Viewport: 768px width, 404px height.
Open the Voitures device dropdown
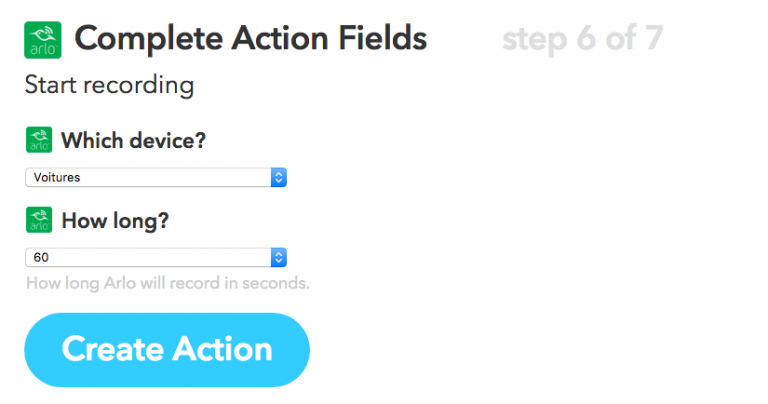pyautogui.click(x=148, y=177)
